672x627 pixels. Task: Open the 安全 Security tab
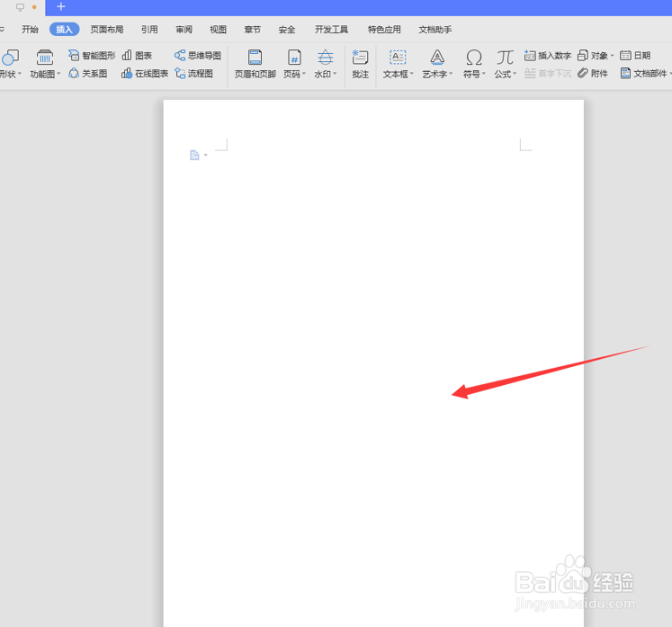click(287, 29)
